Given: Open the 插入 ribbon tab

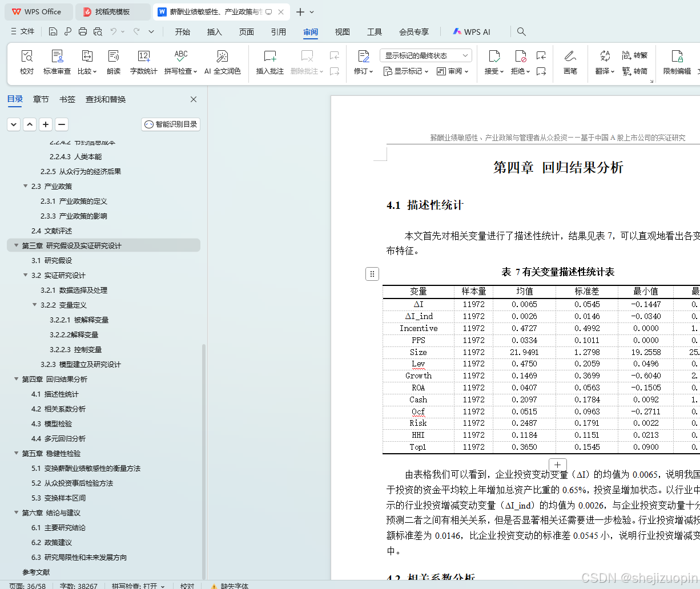Looking at the screenshot, I should coord(215,32).
